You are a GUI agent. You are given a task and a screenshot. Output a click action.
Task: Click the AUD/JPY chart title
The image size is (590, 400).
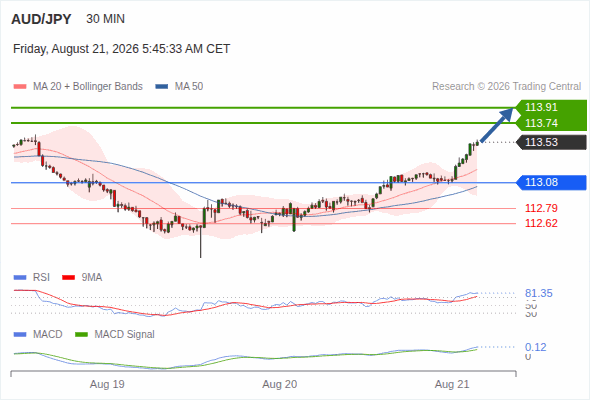pyautogui.click(x=41, y=19)
